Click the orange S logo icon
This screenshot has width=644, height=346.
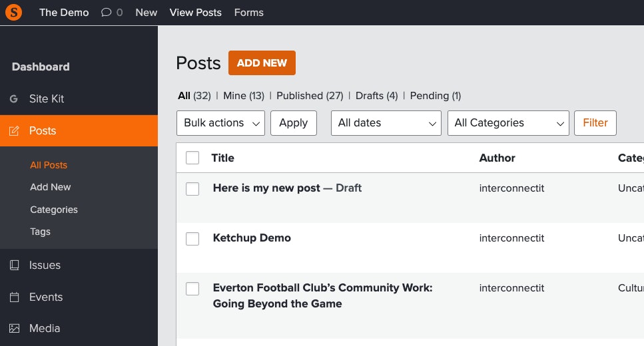click(13, 12)
